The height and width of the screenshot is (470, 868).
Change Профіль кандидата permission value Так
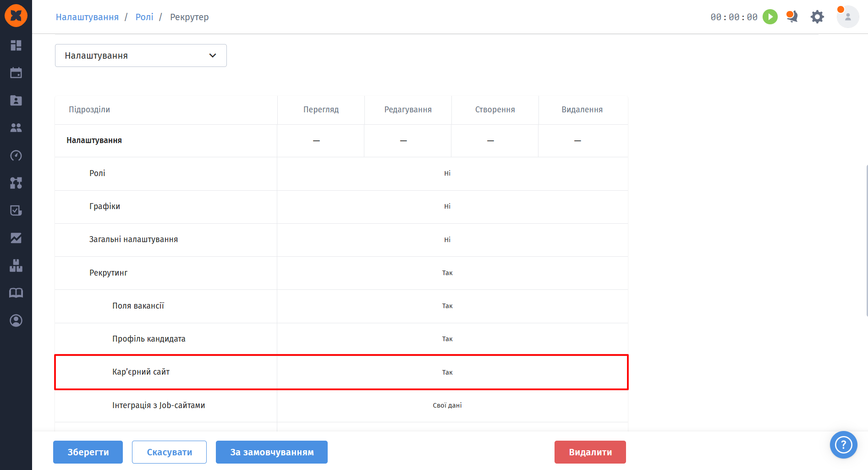tap(447, 339)
